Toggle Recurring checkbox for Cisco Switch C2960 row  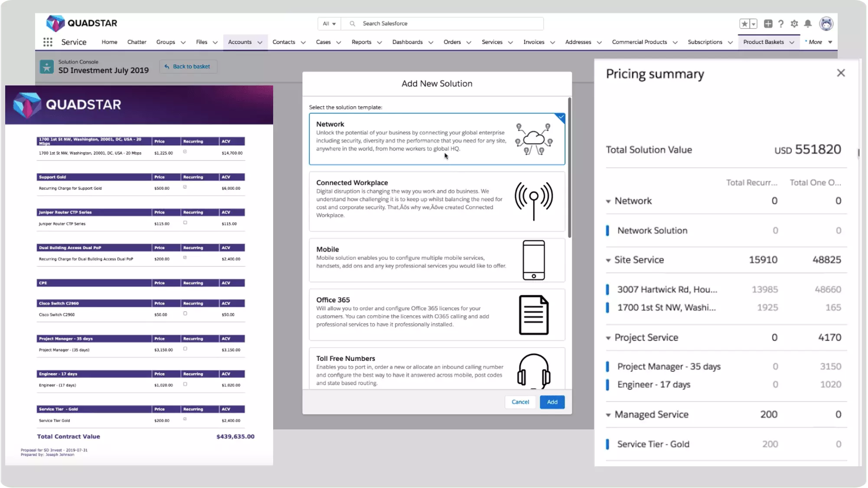click(x=185, y=313)
